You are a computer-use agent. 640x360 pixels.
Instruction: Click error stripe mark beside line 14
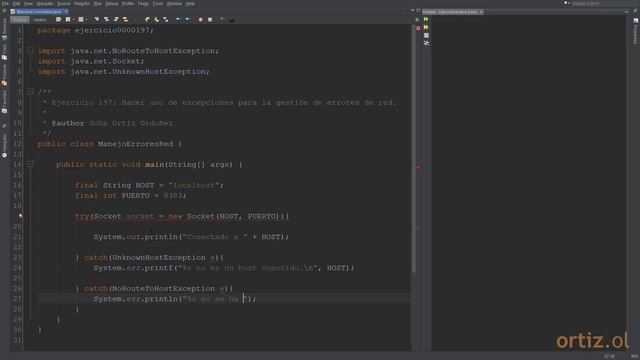pos(418,167)
